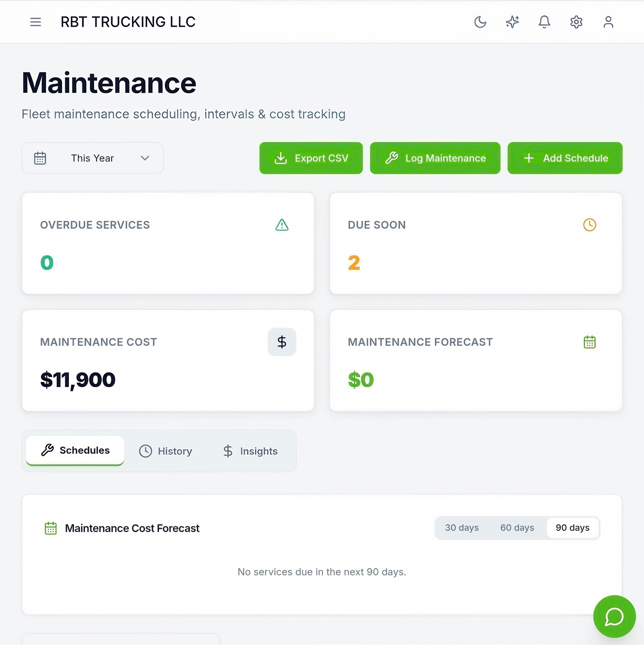Open settings using the gear icon
644x645 pixels.
click(576, 22)
